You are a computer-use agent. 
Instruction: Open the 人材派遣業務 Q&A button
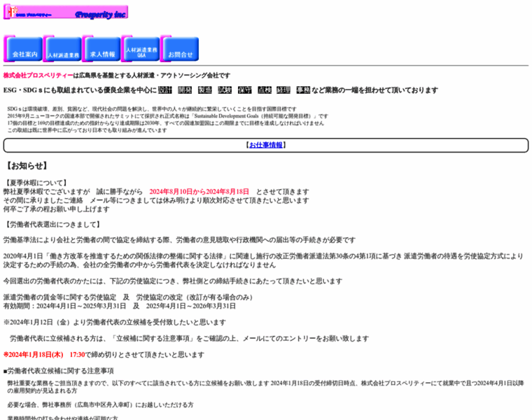tap(141, 48)
